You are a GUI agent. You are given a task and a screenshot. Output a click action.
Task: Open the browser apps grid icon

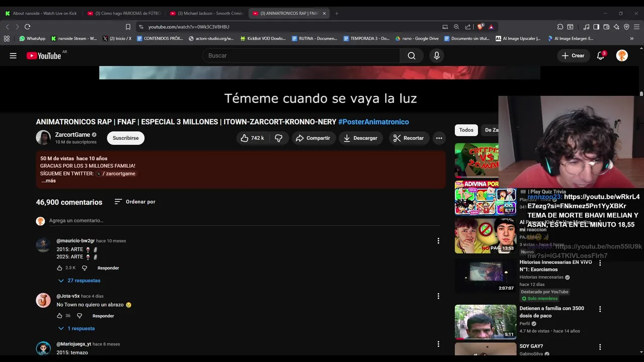(7, 38)
